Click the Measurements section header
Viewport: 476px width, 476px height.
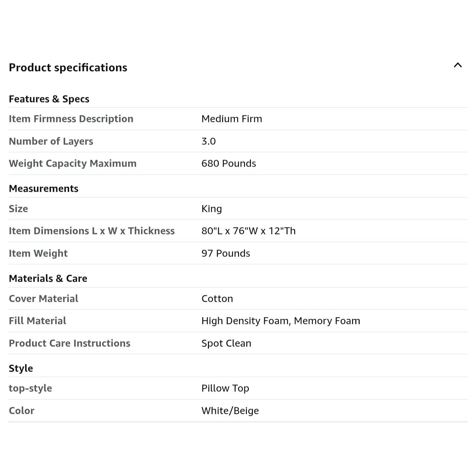(x=43, y=188)
